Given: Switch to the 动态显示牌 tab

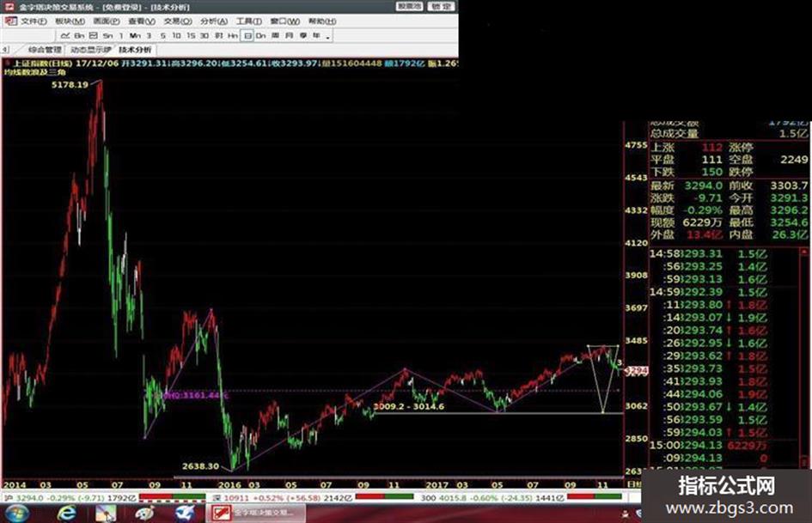Looking at the screenshot, I should tap(90, 50).
